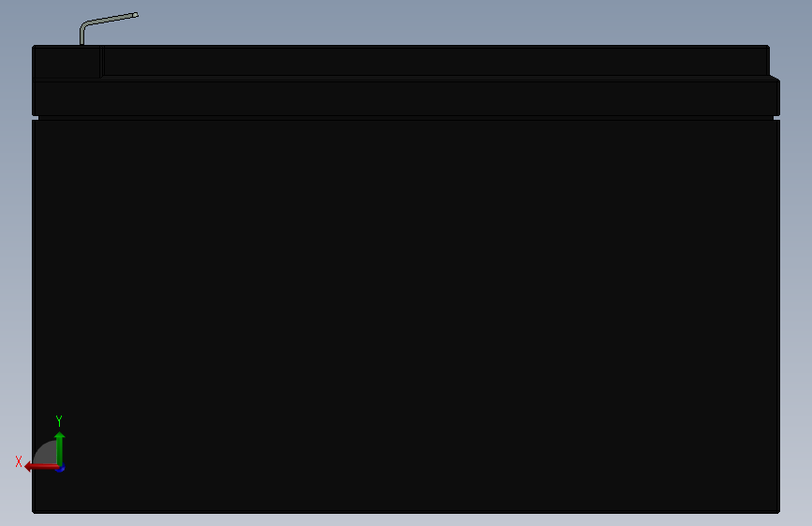Screen dimensions: 812x526
Task: Click the rounded tip of the wire
Action: 136,15
